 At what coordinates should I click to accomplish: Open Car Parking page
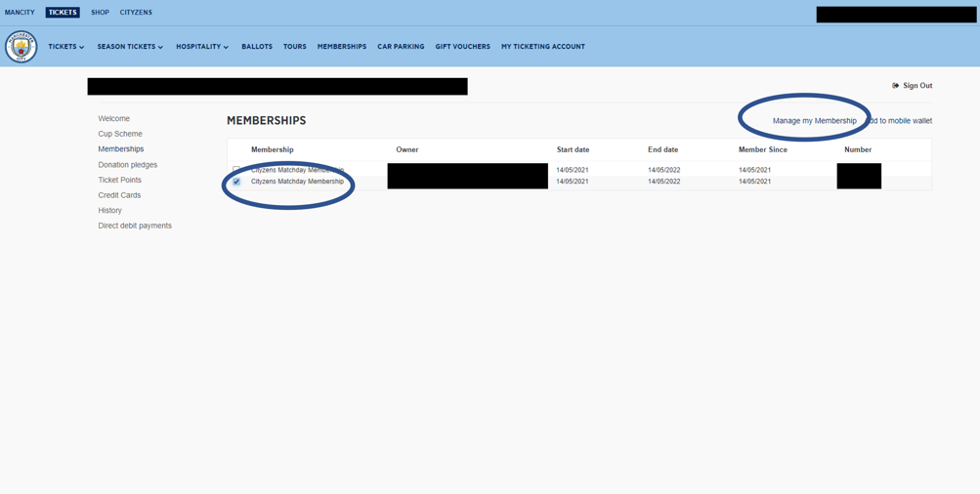tap(401, 47)
